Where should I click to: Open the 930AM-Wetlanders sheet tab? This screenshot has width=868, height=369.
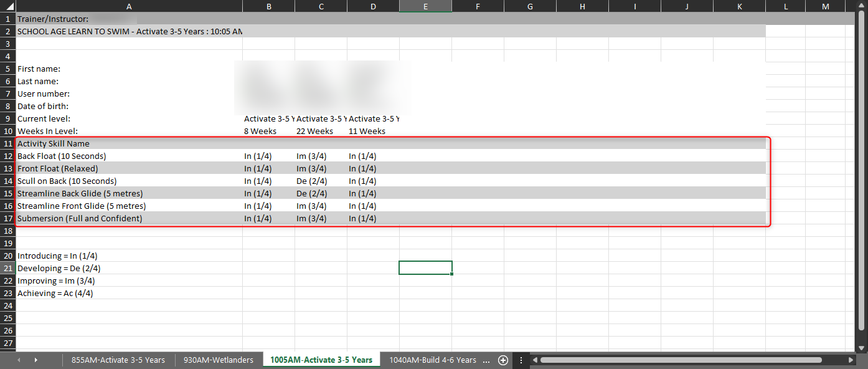click(x=219, y=360)
